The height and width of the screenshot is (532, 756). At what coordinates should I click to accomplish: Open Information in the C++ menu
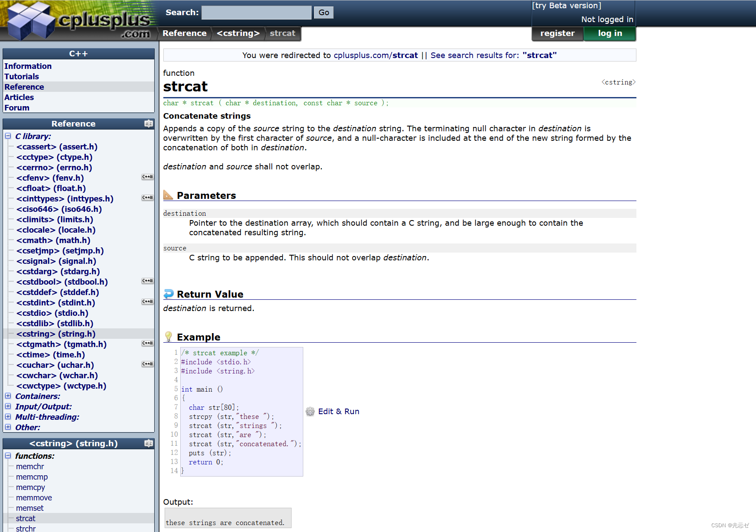pos(28,66)
